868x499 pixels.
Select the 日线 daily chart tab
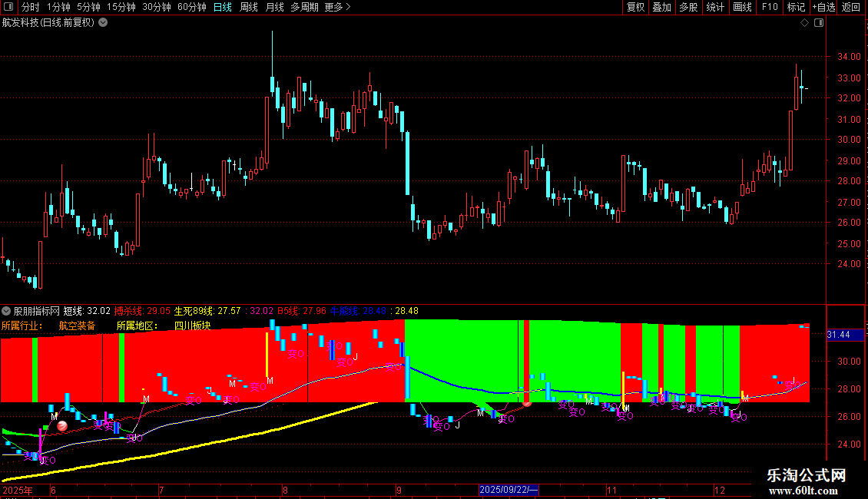tap(223, 7)
